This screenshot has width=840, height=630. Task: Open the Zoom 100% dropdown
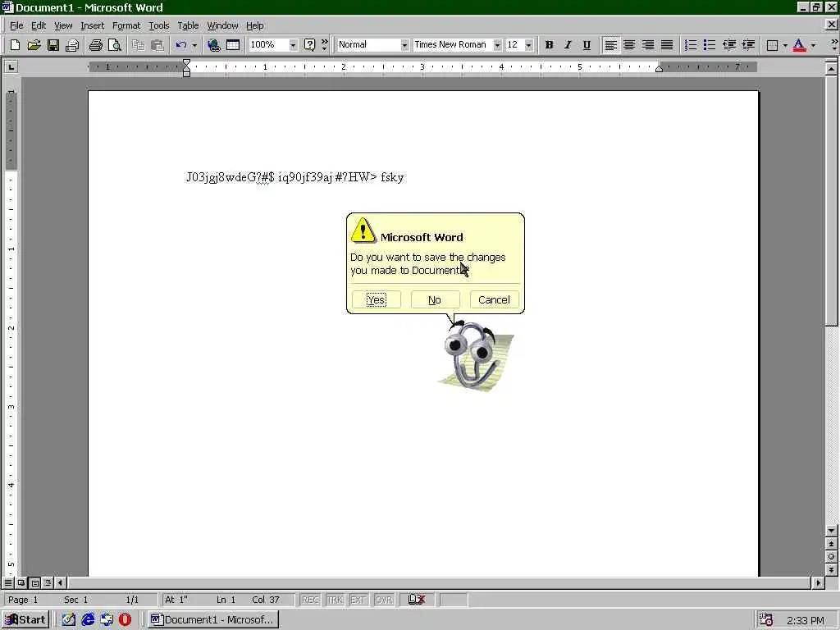[293, 45]
